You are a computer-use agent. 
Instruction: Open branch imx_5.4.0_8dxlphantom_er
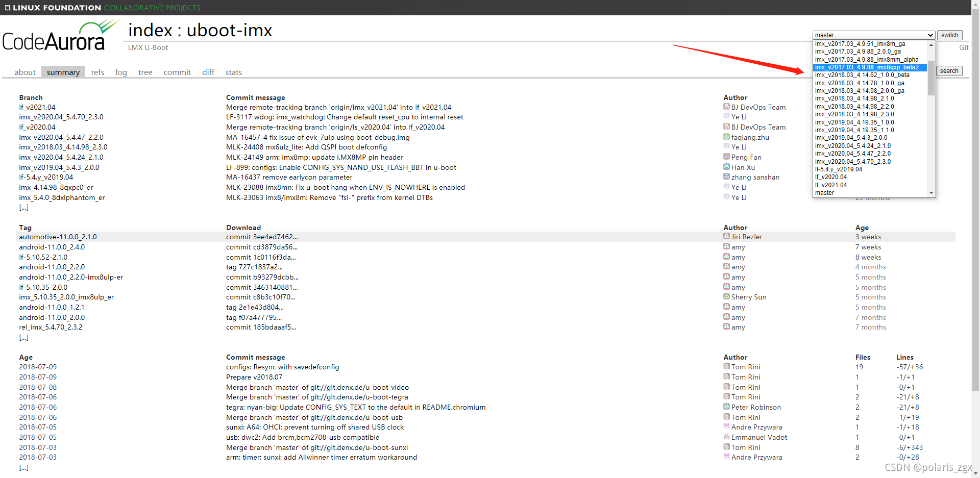(62, 197)
